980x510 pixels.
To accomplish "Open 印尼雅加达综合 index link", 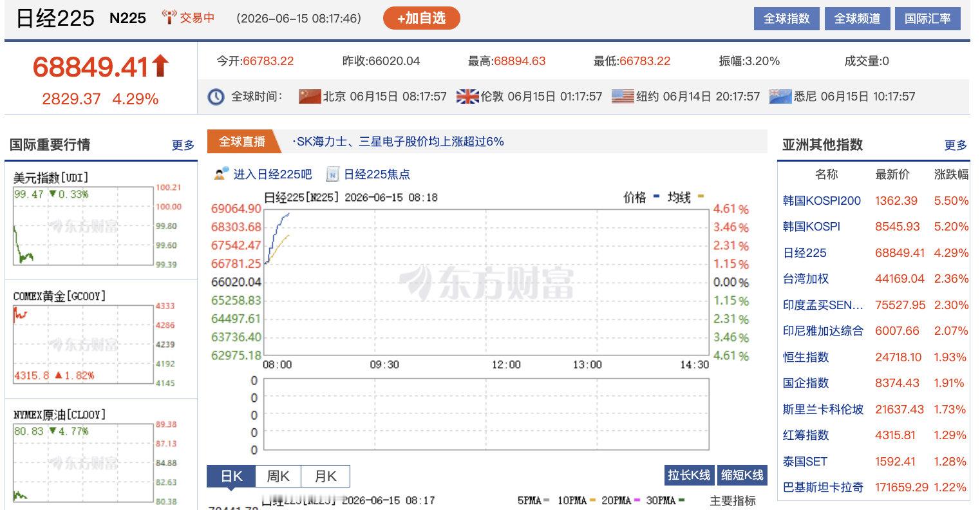I will [823, 331].
